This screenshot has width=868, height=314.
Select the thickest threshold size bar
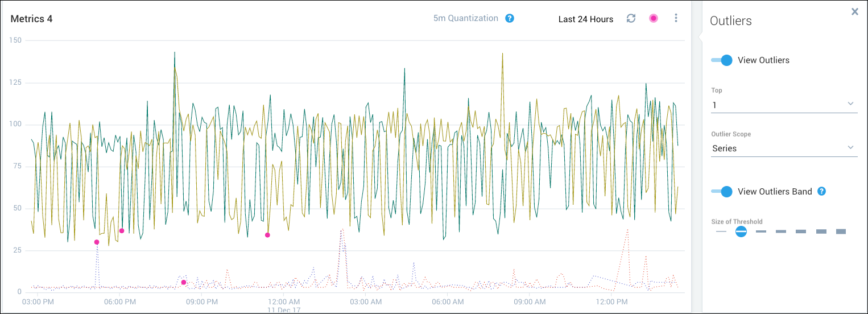click(841, 232)
